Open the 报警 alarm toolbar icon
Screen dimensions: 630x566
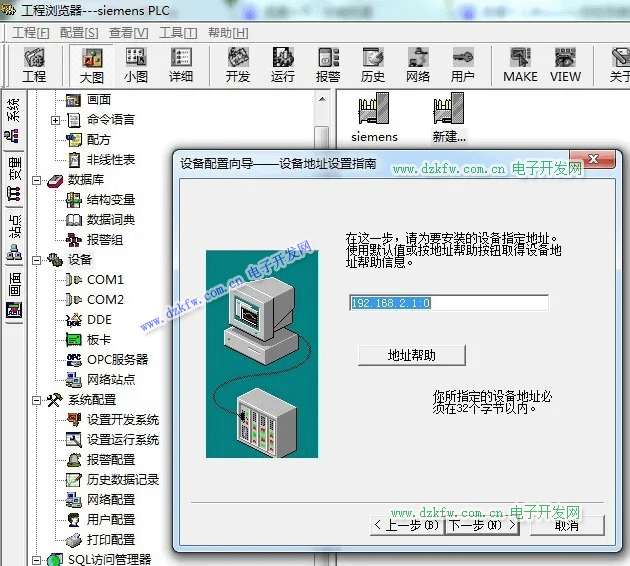coord(328,65)
